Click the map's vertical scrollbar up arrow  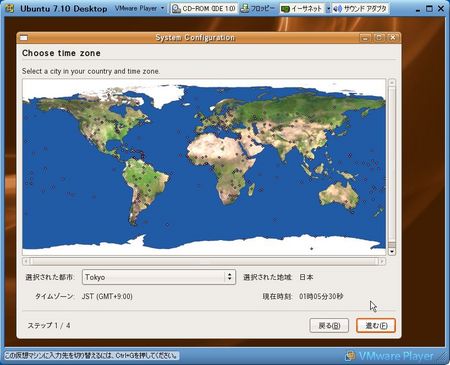pyautogui.click(x=392, y=82)
